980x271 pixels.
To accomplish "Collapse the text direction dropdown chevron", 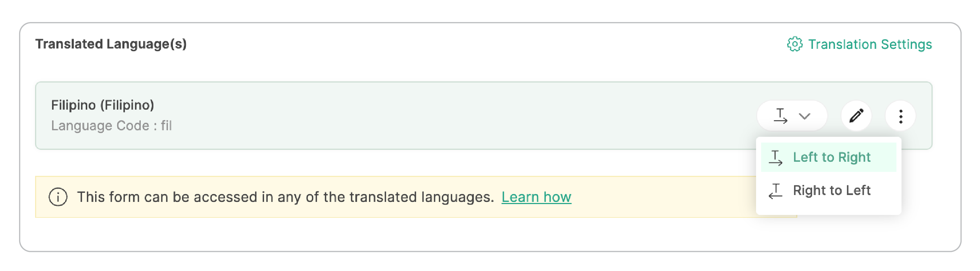I will click(x=804, y=116).
